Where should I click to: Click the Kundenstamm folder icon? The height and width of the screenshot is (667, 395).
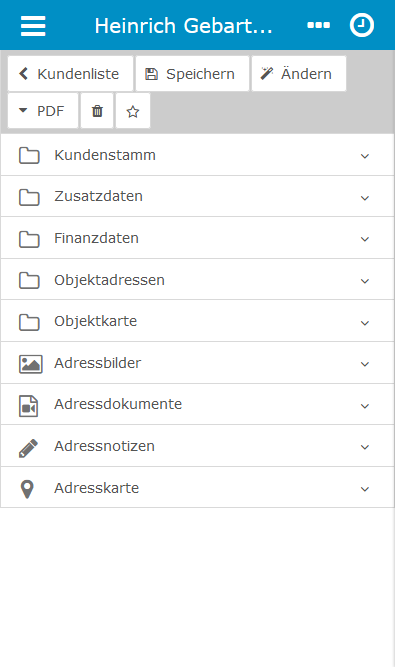[29, 156]
